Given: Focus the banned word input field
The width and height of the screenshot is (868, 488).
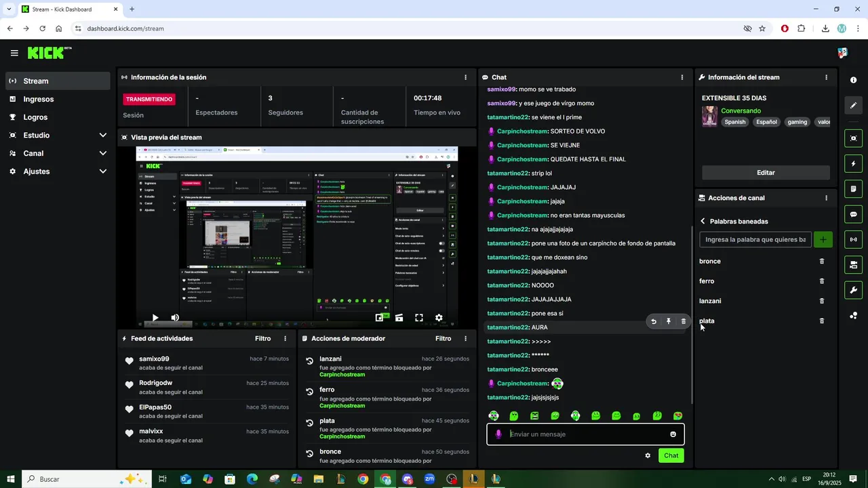Looking at the screenshot, I should pos(755,239).
